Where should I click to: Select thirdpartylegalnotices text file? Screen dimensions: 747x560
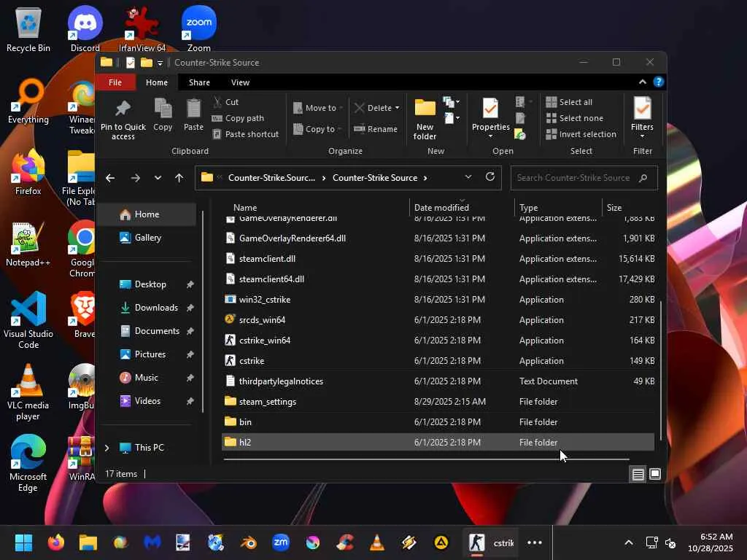(438, 381)
